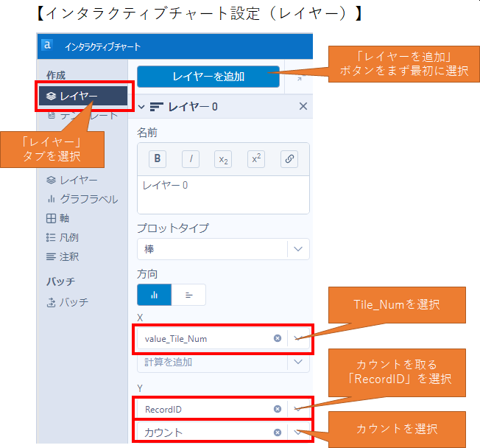Click the Alteryx 'a' logo icon in title bar

tap(47, 46)
